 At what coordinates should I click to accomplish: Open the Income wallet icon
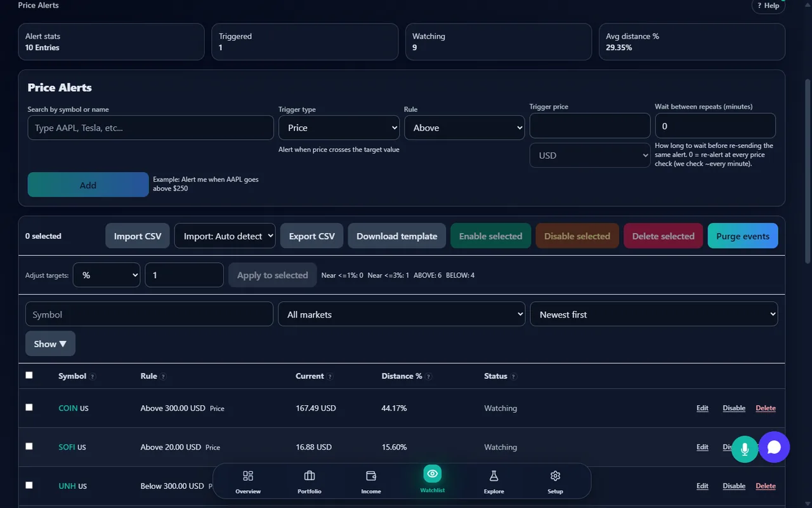(371, 476)
